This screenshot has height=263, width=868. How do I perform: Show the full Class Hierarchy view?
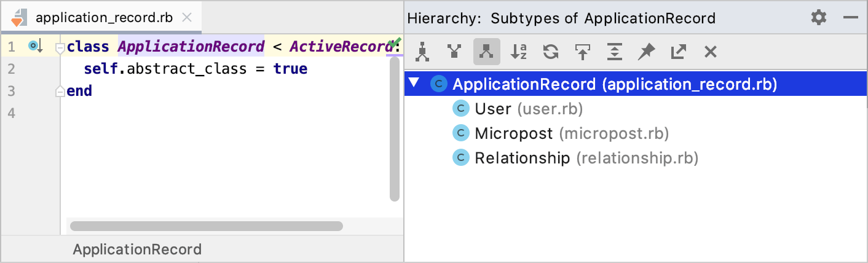point(422,52)
